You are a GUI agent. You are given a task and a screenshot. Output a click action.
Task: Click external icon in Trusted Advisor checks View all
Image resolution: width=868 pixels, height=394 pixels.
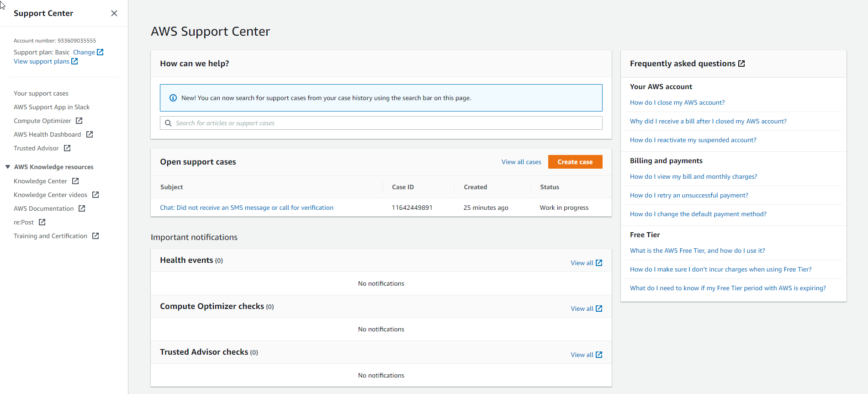tap(599, 355)
